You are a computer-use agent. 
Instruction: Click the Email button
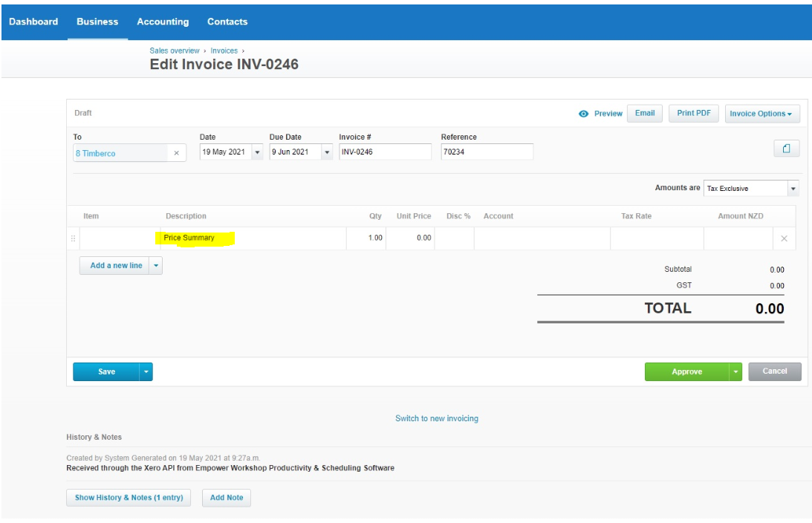(x=645, y=113)
